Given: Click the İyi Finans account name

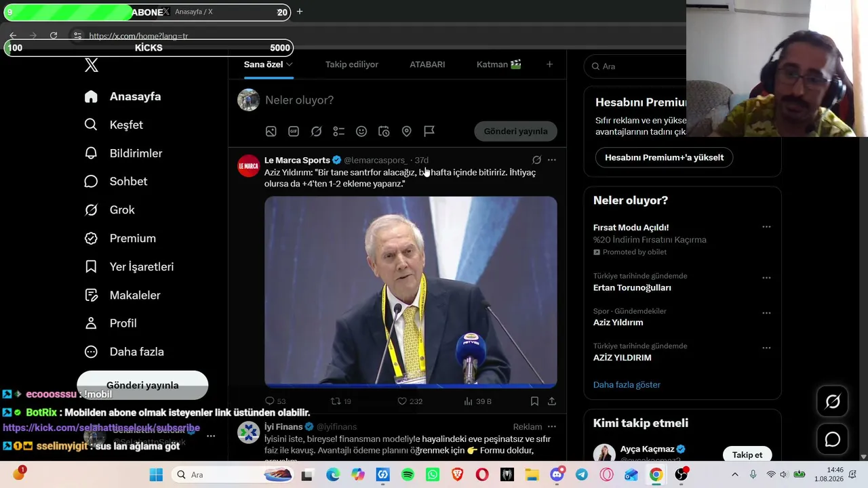Looking at the screenshot, I should [x=283, y=426].
